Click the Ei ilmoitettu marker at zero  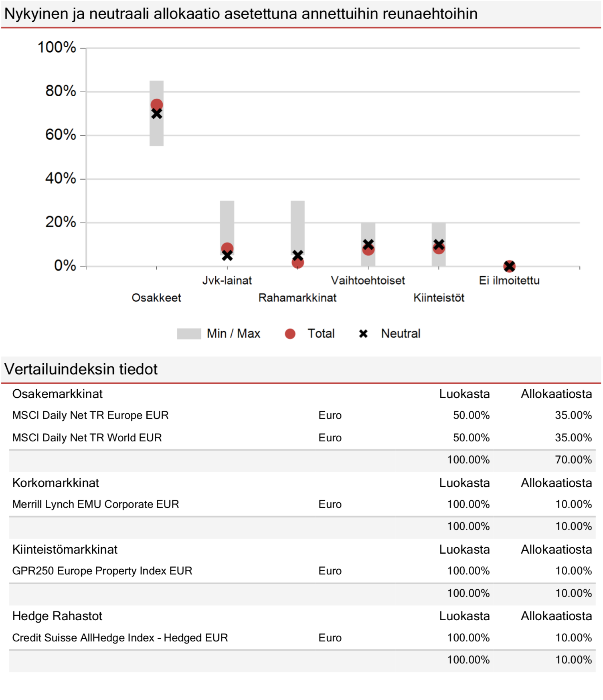point(509,266)
